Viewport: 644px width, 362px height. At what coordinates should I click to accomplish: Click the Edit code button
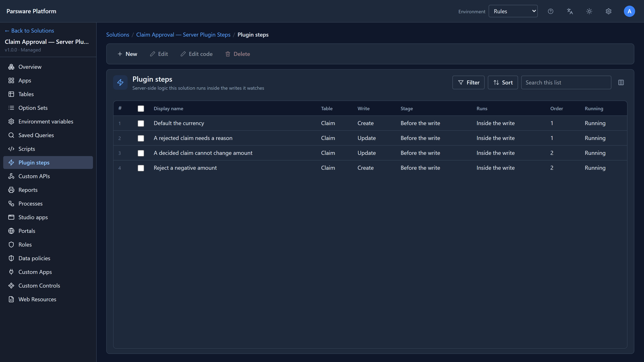(x=196, y=54)
